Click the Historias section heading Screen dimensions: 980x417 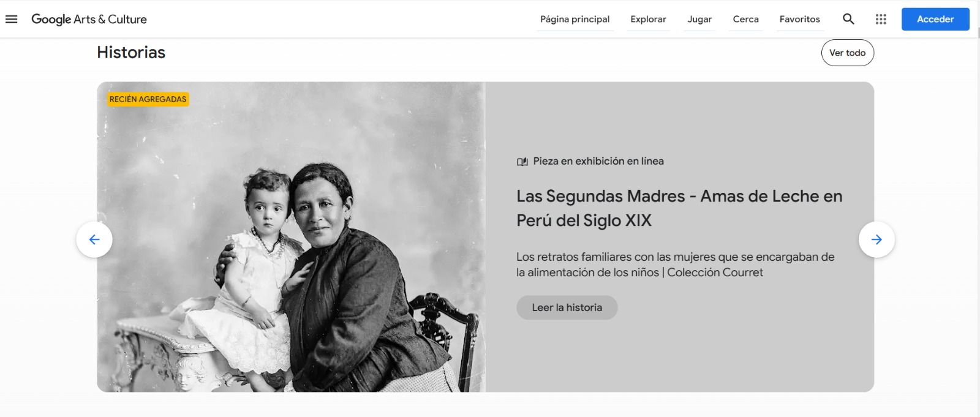point(131,53)
